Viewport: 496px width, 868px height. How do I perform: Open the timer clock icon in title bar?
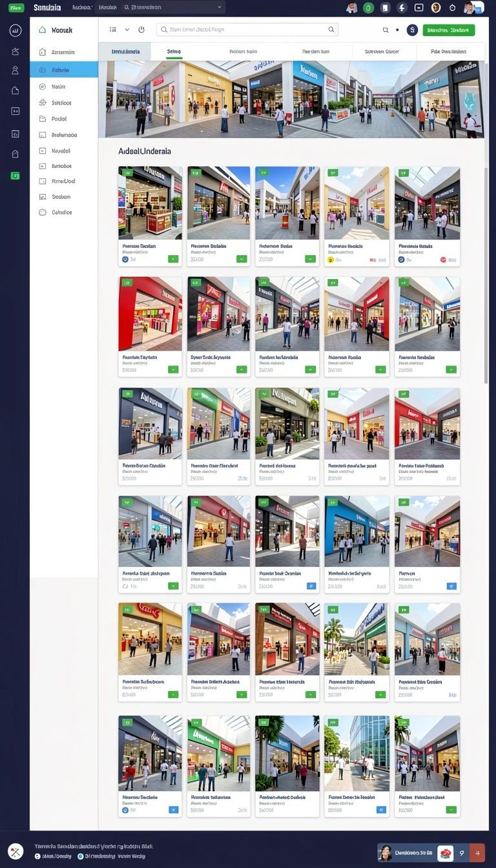tap(452, 8)
